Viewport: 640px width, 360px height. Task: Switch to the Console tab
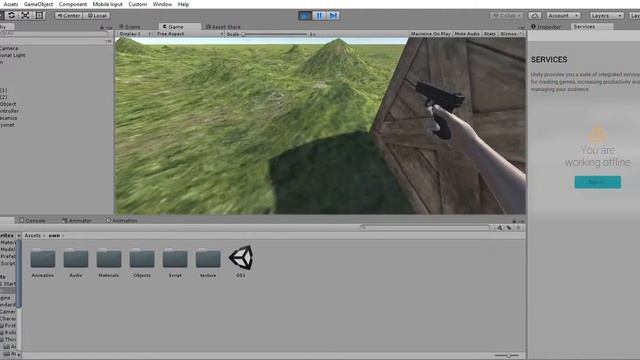(33, 220)
